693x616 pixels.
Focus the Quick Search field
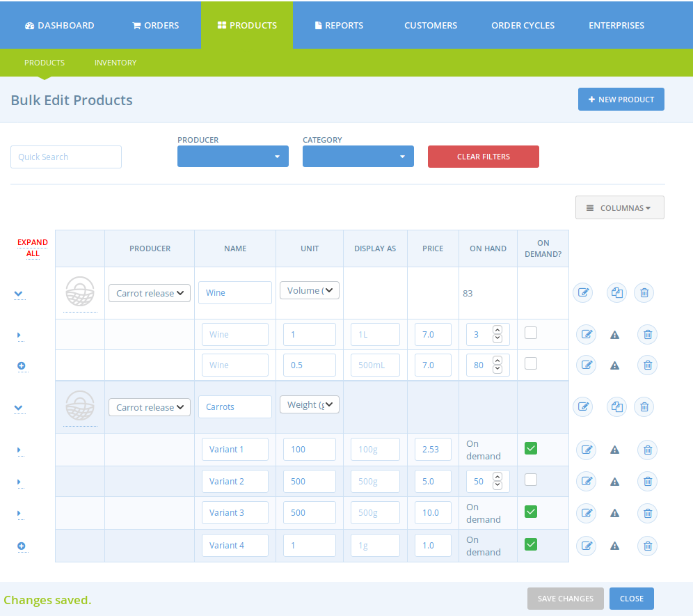point(66,157)
